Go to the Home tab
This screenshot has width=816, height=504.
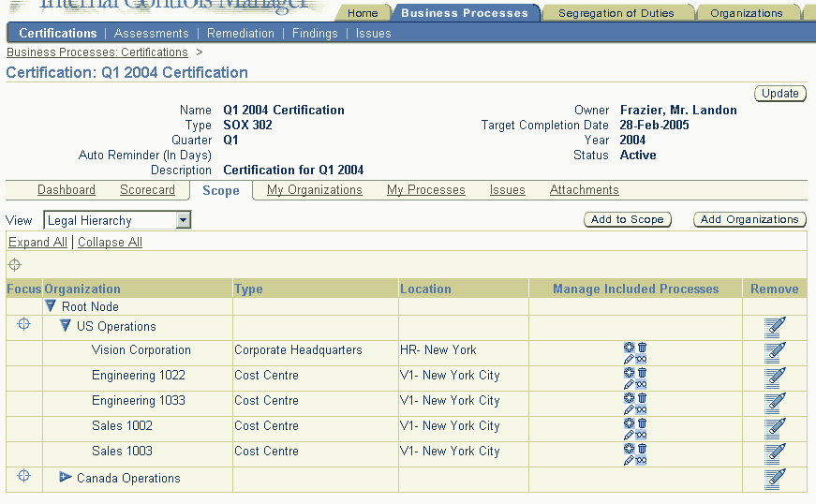click(363, 13)
